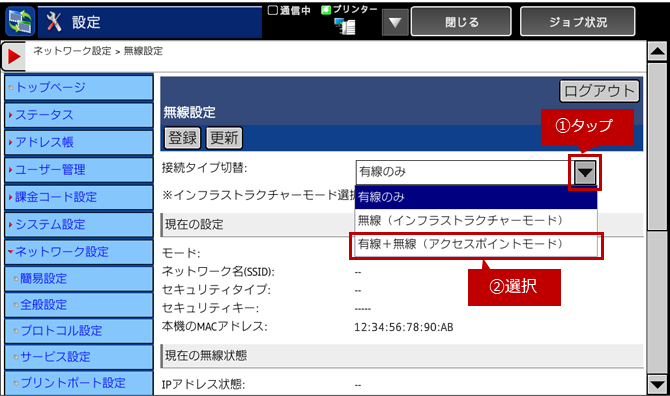The height and width of the screenshot is (396, 670).
Task: Click ネットワーク設定 in the breadcrumb
Action: pos(72,51)
